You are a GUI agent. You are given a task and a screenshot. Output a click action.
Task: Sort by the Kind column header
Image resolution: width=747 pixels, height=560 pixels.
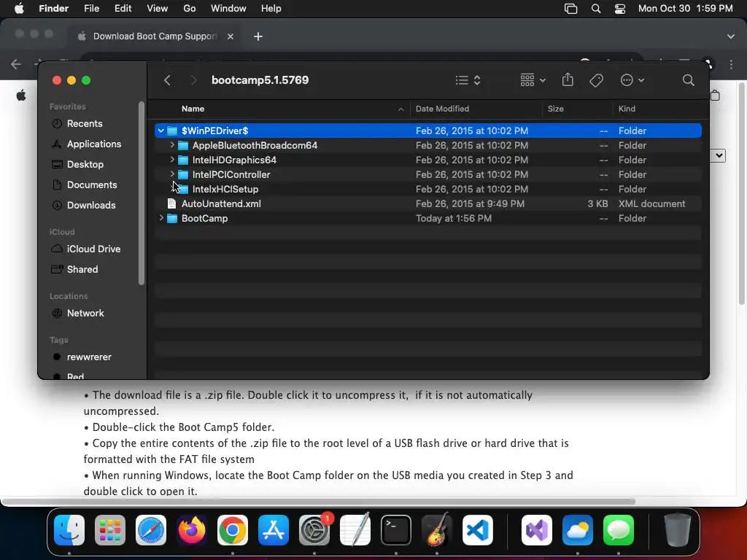tap(627, 109)
